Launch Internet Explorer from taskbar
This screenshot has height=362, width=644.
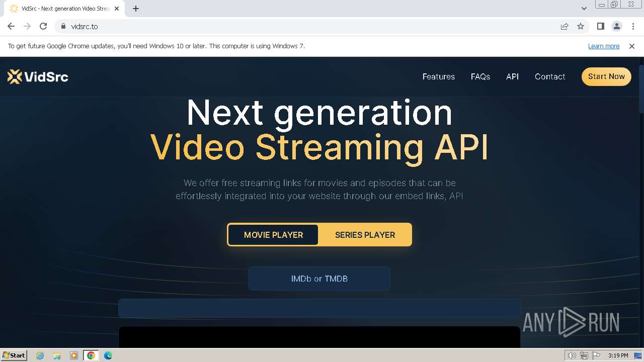click(40, 355)
